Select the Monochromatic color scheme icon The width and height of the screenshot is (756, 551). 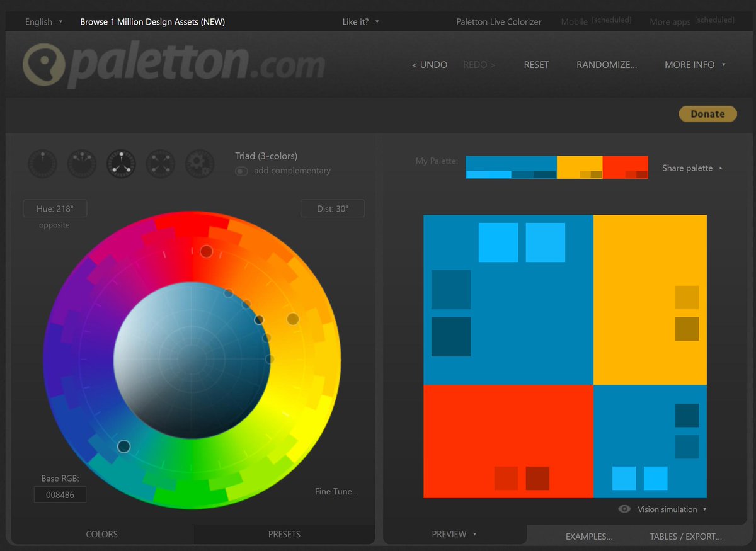pos(43,164)
